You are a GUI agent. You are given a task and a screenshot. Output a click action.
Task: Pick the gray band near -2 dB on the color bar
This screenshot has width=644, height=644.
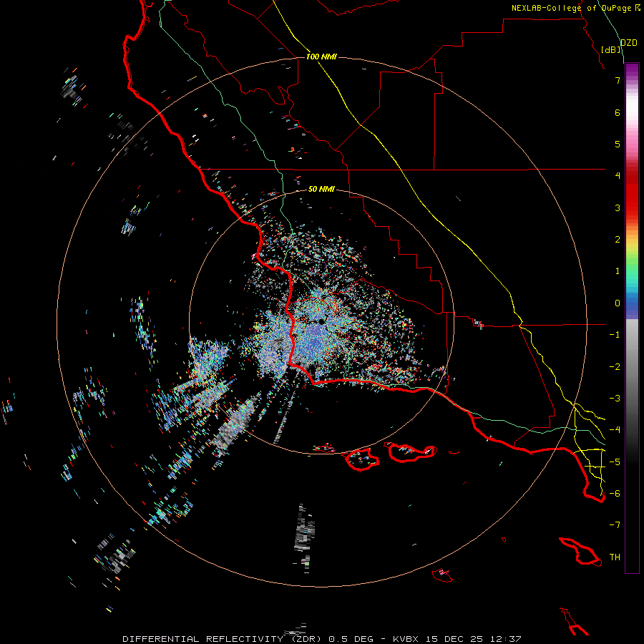(632, 367)
